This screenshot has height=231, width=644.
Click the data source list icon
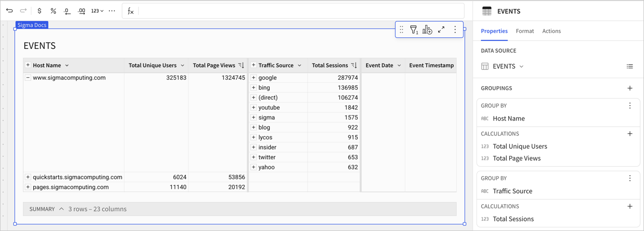pyautogui.click(x=630, y=66)
